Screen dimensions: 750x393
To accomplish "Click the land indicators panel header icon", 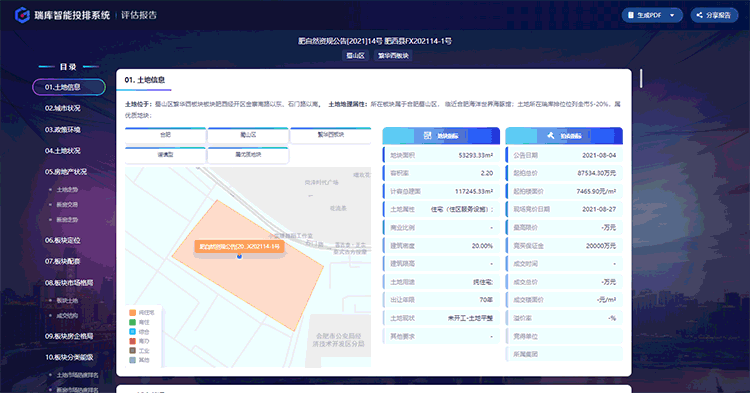I will pos(428,136).
